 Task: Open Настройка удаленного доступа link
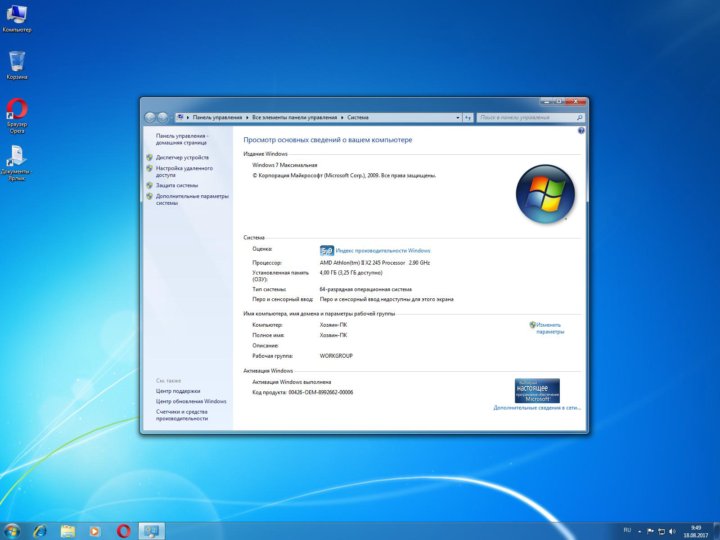click(x=184, y=172)
